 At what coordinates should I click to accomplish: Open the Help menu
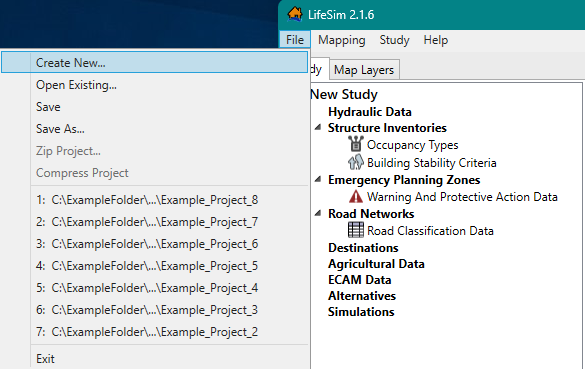tap(435, 40)
